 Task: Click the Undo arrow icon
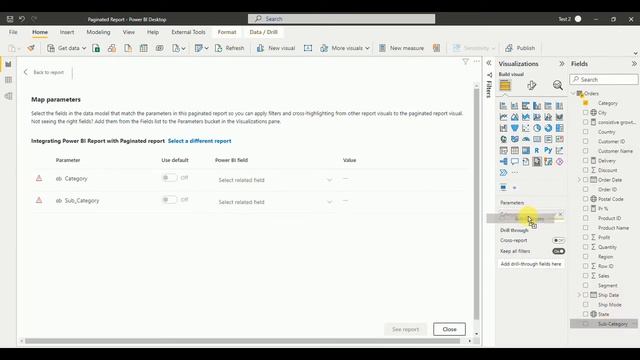click(x=22, y=19)
